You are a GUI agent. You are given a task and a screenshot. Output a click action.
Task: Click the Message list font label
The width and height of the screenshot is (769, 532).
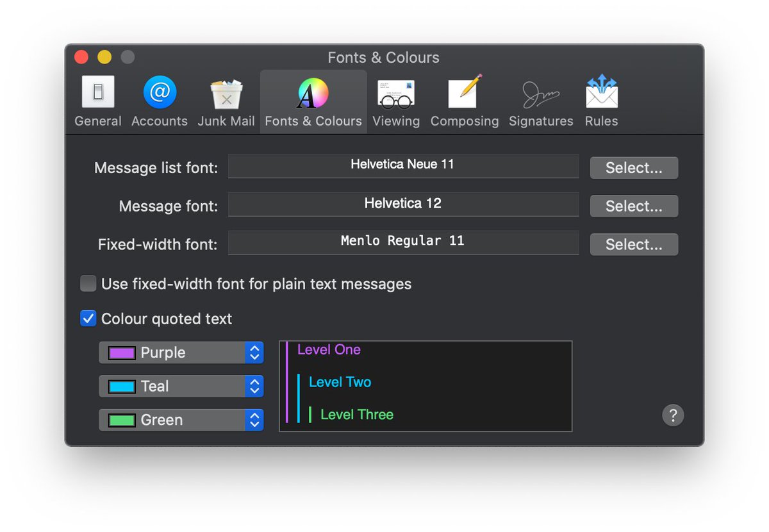pos(156,168)
